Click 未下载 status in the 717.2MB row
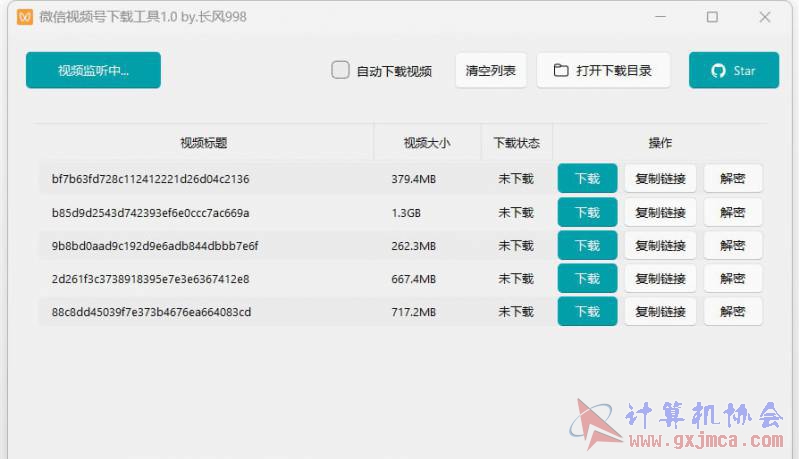 [x=516, y=312]
